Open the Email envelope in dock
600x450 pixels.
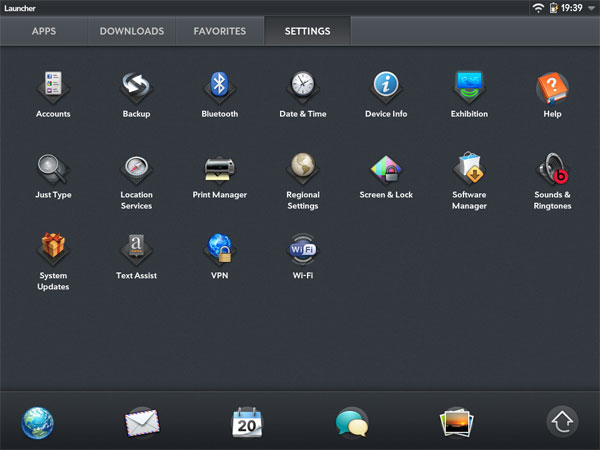[142, 422]
